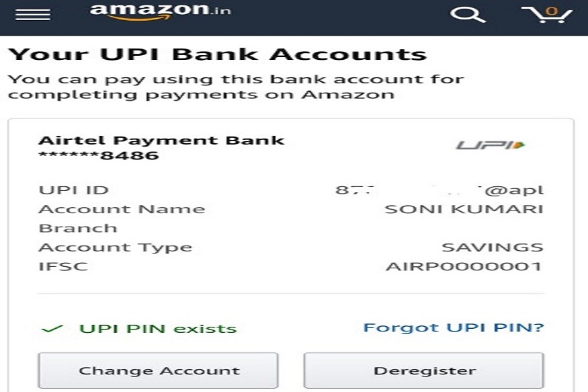The image size is (588, 392).
Task: Select the Airtel Payment Bank account title
Action: [x=161, y=141]
